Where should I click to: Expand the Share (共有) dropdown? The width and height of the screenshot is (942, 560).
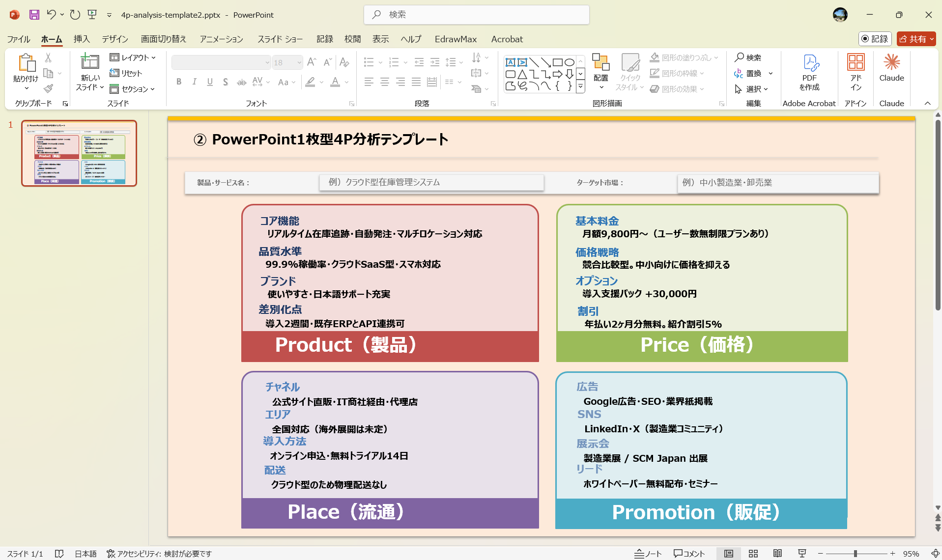pyautogui.click(x=932, y=39)
